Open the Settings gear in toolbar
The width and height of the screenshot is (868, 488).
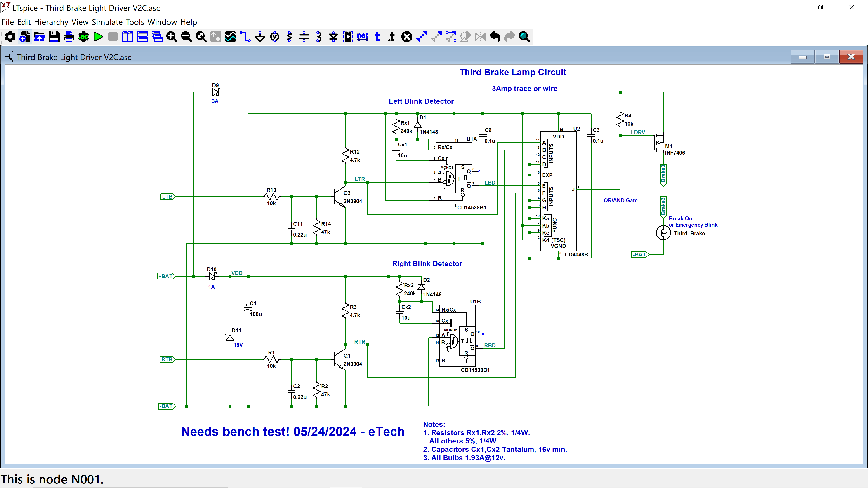(10, 36)
